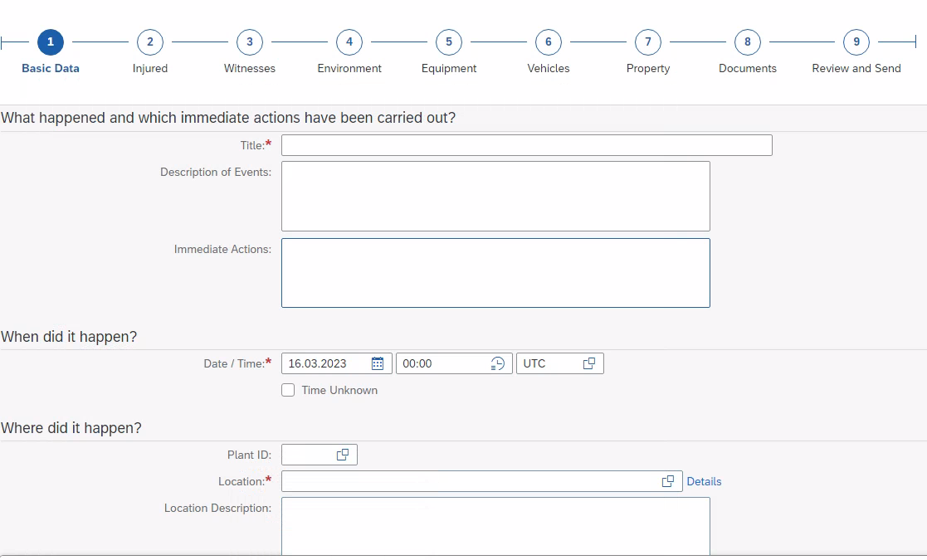This screenshot has height=560, width=927.
Task: Focus the Description of Events text area
Action: click(x=495, y=196)
